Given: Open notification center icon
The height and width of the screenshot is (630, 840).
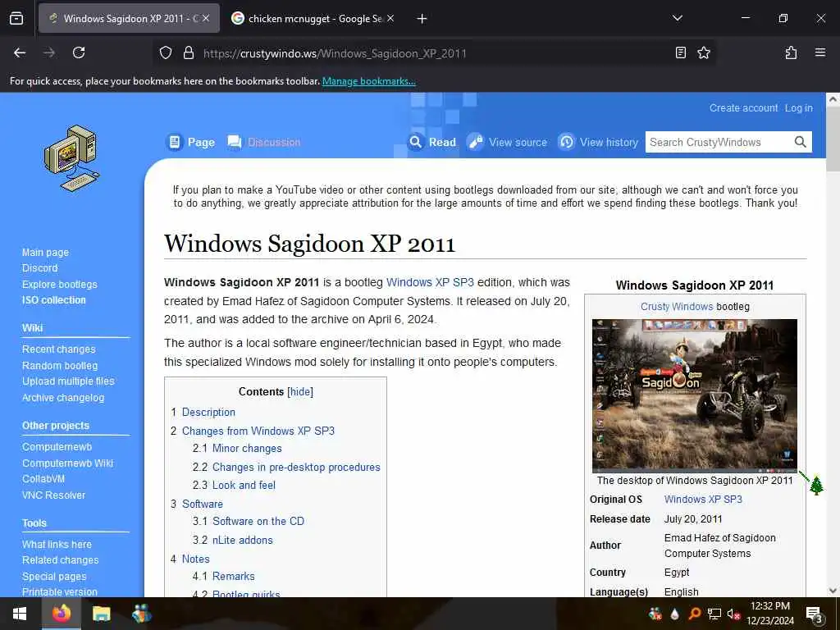Looking at the screenshot, I should [x=814, y=614].
